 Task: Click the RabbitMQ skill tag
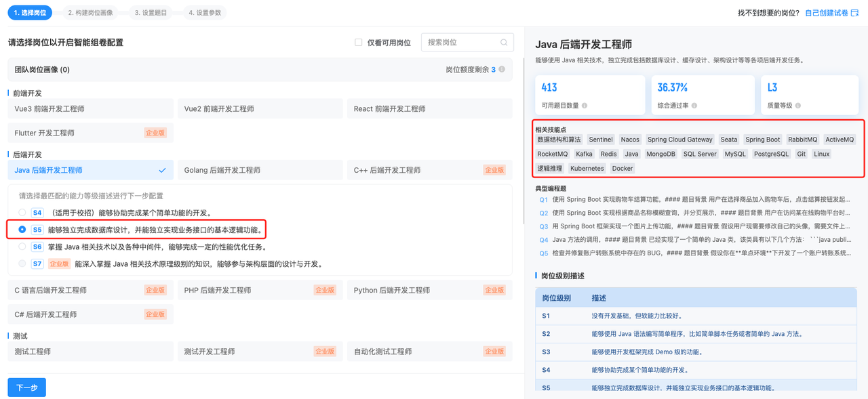click(x=803, y=140)
